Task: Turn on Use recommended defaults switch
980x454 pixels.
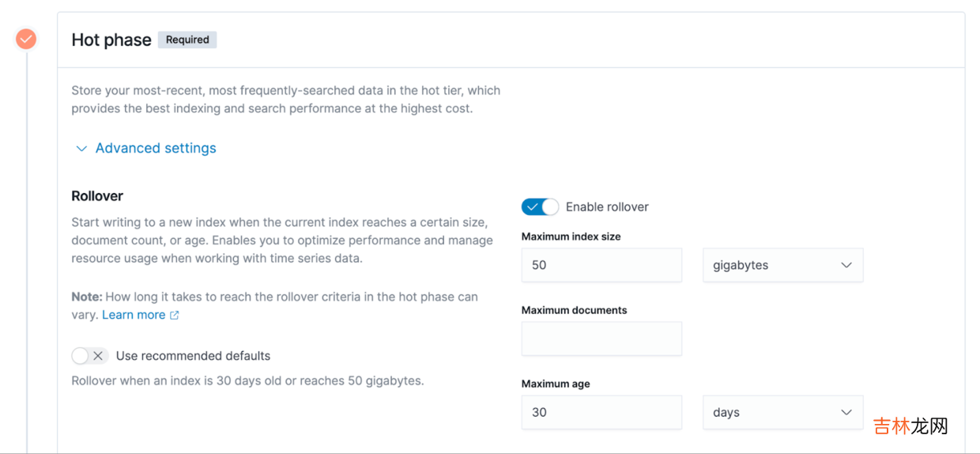Action: 89,356
